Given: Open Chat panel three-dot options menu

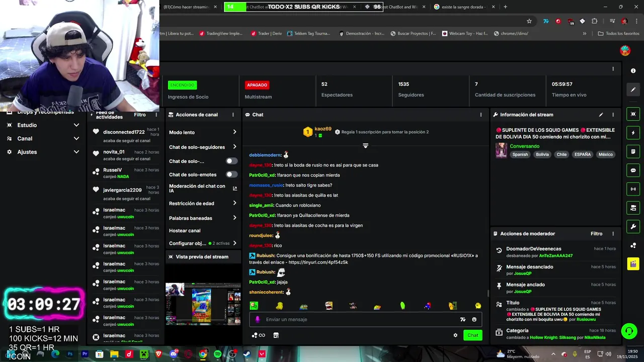Looking at the screenshot, I should tap(480, 115).
